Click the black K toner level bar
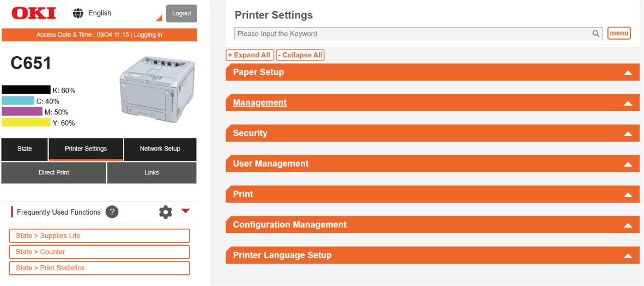The height and width of the screenshot is (286, 644). point(26,90)
